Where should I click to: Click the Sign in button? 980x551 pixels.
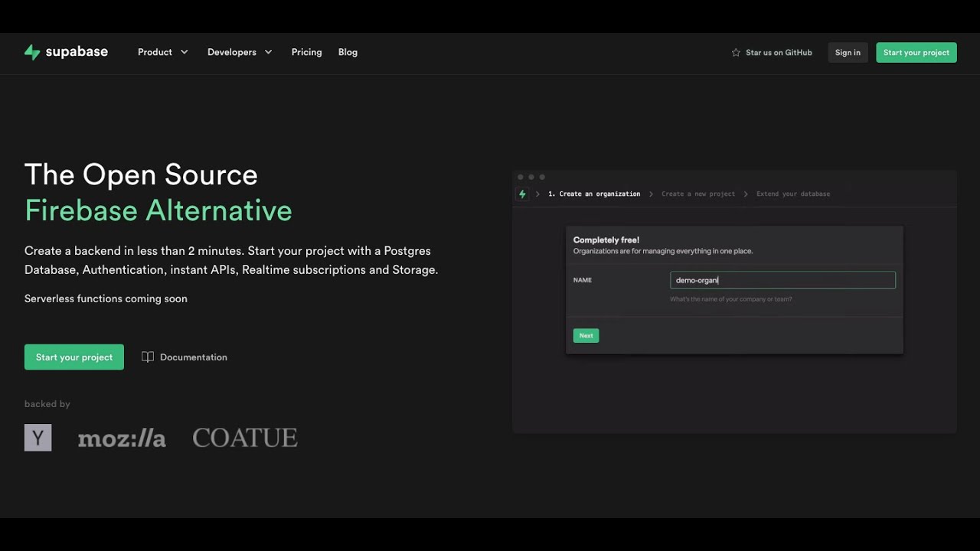(848, 53)
